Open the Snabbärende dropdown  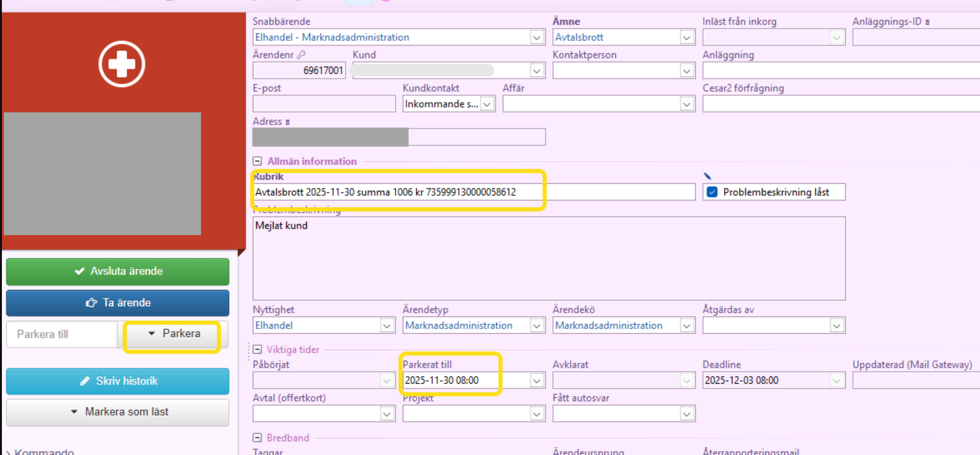tap(537, 37)
